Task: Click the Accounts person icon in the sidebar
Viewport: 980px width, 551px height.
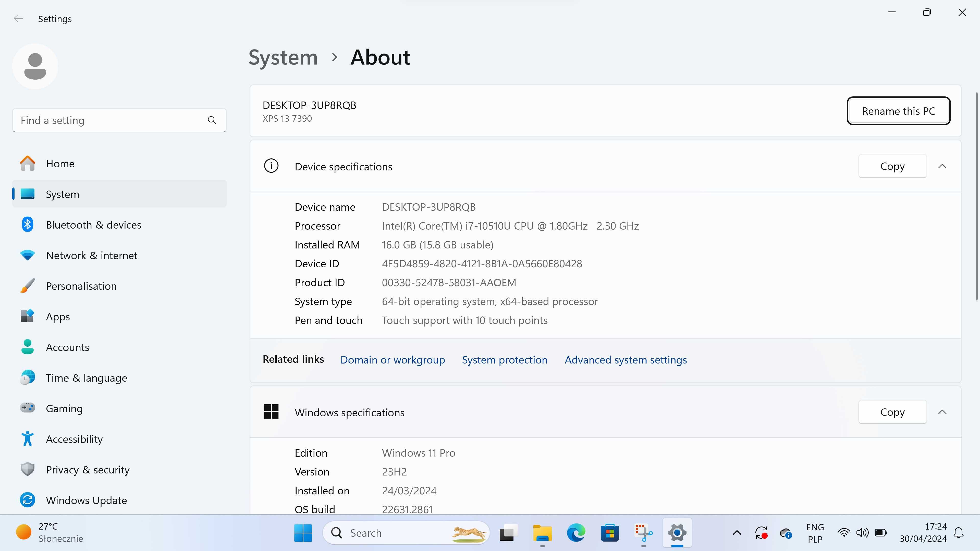Action: 27,347
